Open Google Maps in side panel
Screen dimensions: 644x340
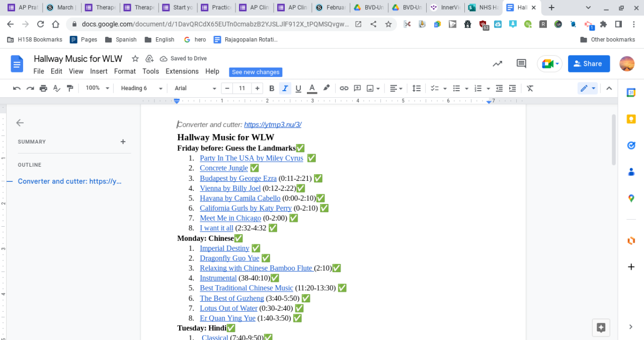[631, 198]
